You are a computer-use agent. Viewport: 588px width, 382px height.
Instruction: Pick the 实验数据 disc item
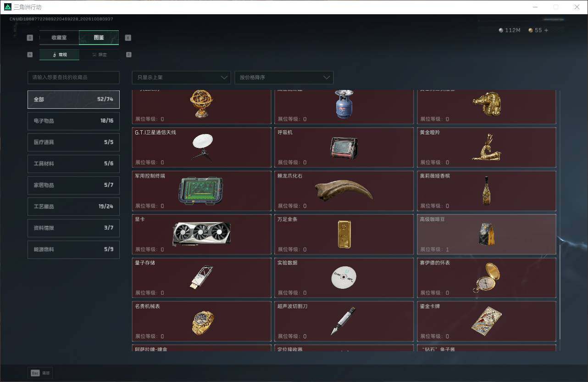(344, 278)
